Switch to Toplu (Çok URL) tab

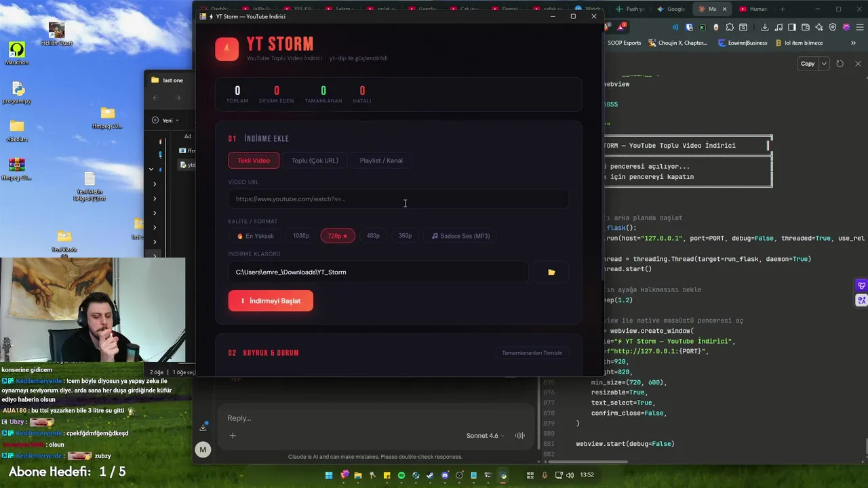(x=315, y=161)
